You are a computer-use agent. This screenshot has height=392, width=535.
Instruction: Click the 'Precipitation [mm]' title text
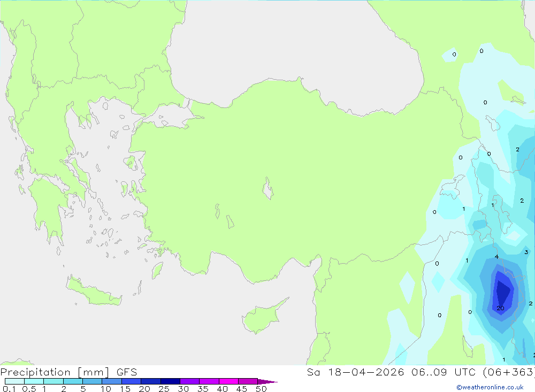pyautogui.click(x=55, y=372)
